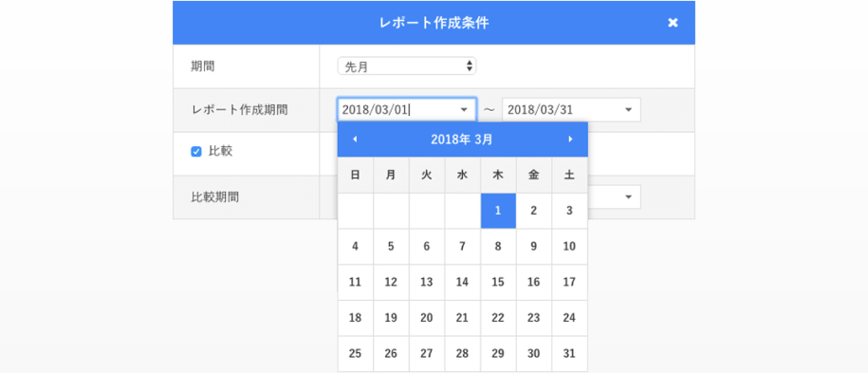Select March 2 in calendar
The width and height of the screenshot is (868, 373).
pyautogui.click(x=534, y=211)
